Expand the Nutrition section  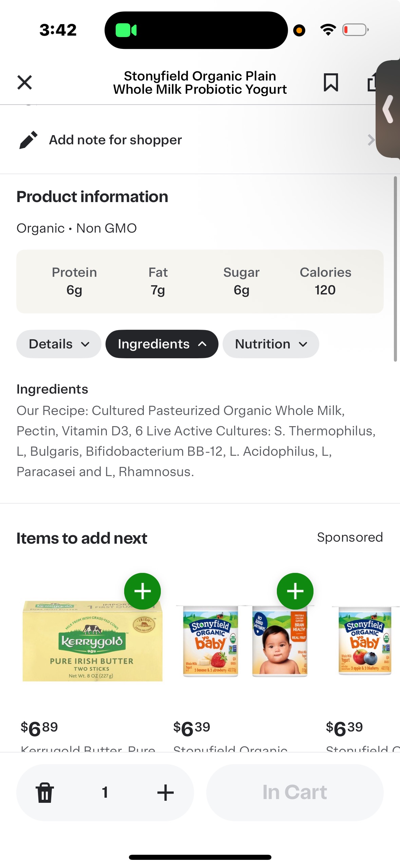coord(270,344)
